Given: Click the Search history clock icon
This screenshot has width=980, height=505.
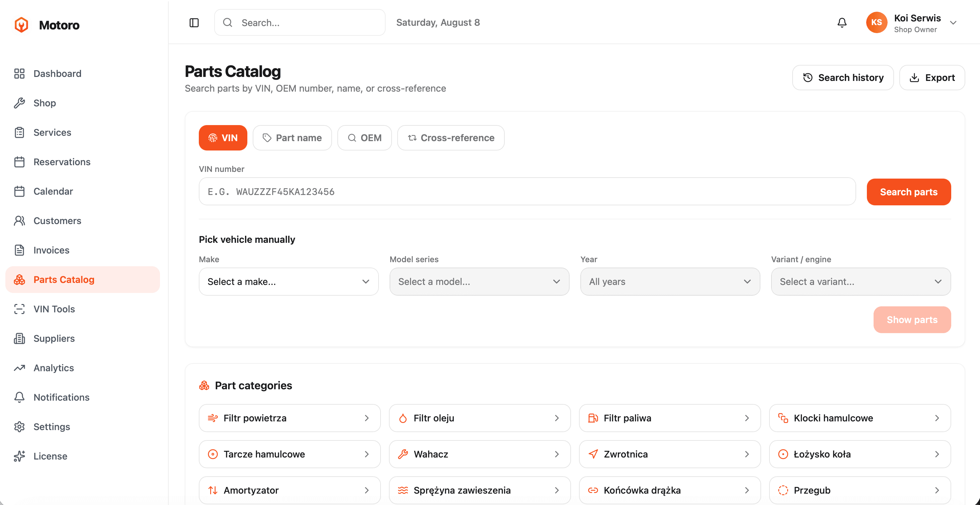Looking at the screenshot, I should tap(808, 78).
